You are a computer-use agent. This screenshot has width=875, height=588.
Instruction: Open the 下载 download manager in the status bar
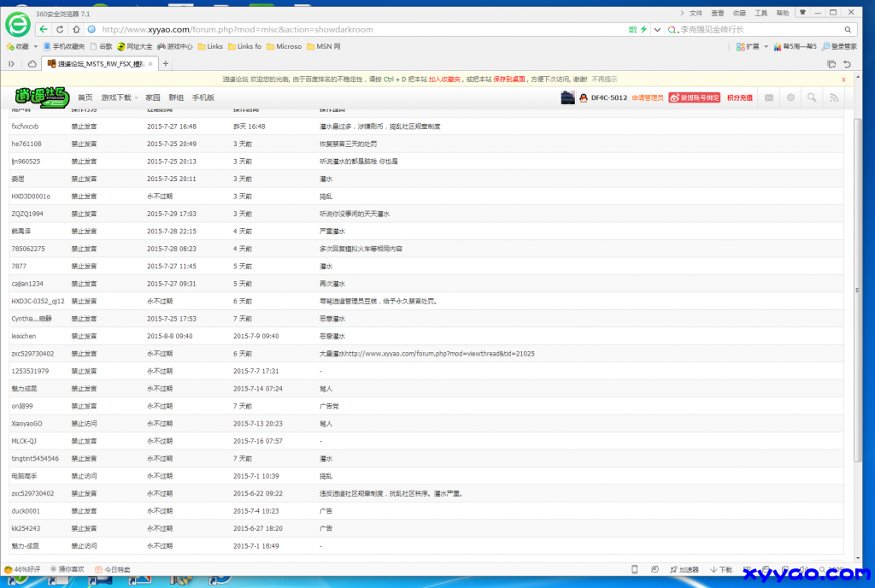click(x=721, y=569)
